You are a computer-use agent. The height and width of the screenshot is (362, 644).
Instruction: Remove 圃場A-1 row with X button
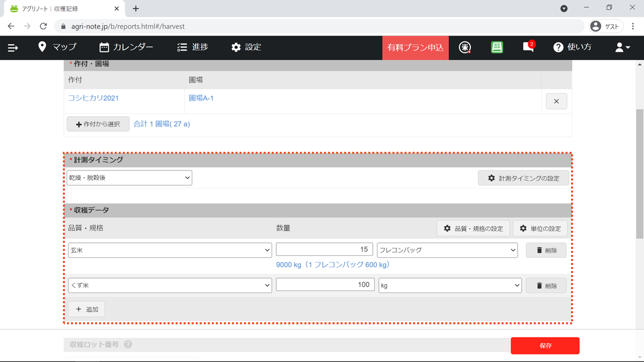pyautogui.click(x=556, y=101)
